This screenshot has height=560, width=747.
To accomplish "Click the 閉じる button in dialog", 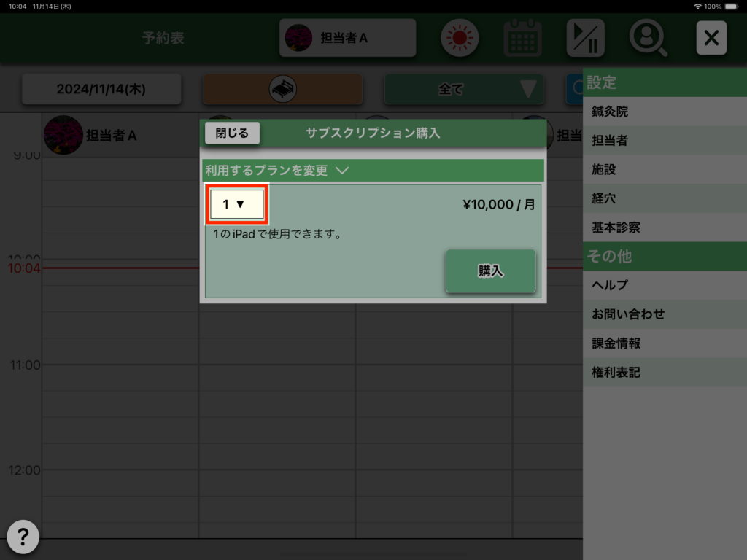I will point(232,133).
